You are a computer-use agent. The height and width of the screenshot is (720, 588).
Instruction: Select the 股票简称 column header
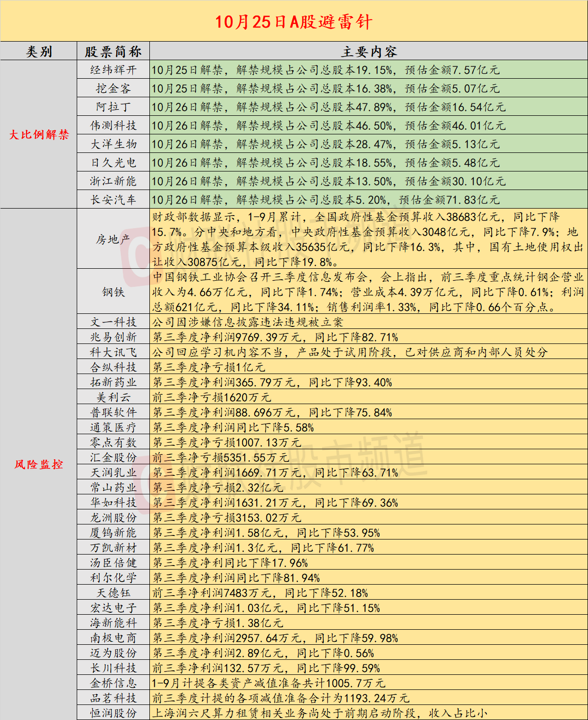(x=113, y=52)
